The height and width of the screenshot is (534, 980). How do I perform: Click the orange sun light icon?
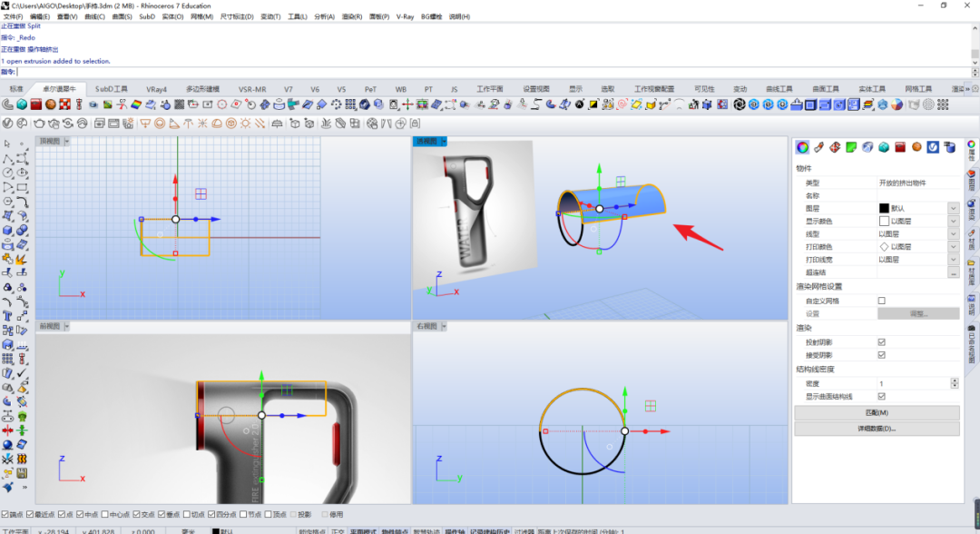[x=246, y=124]
